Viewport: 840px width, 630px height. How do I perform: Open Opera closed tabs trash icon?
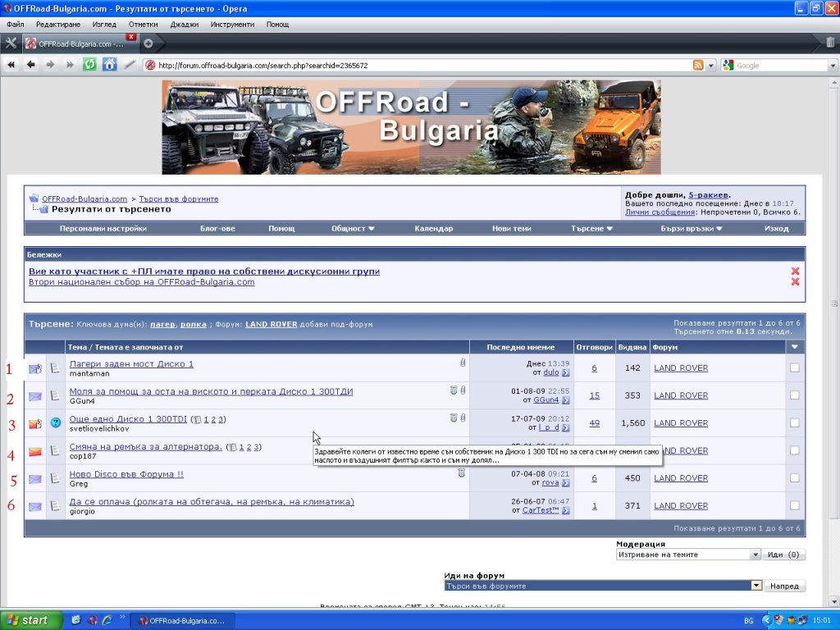[830, 43]
